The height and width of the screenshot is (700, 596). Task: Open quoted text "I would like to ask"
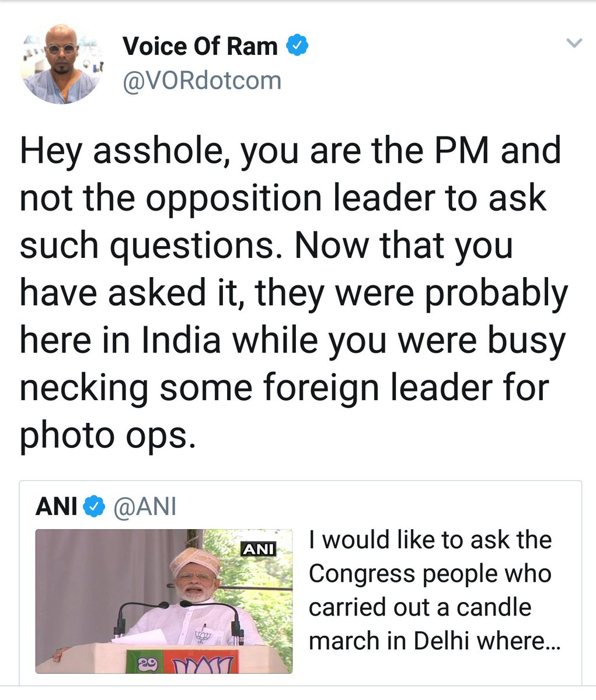[430, 540]
